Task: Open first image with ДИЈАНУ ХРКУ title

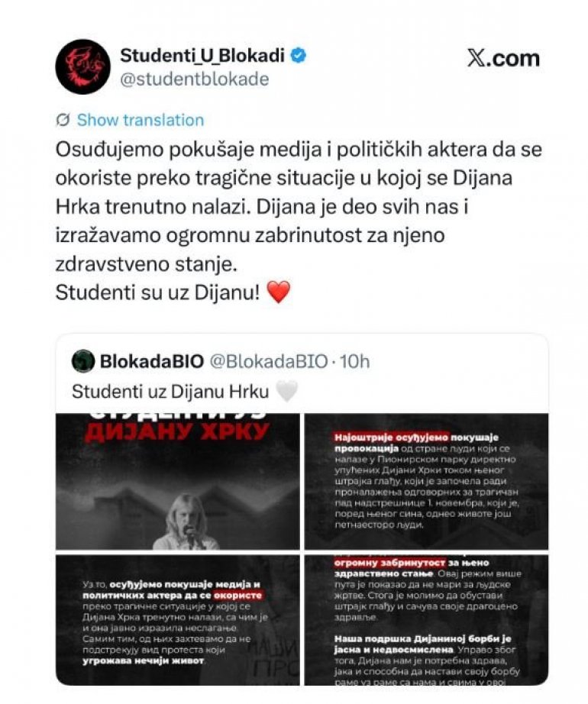Action: [x=177, y=481]
